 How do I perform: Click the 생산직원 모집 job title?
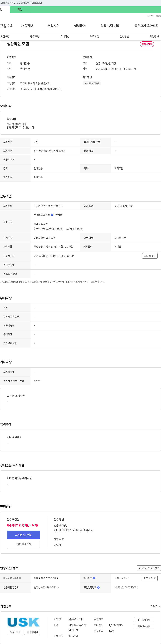[x=18, y=44]
